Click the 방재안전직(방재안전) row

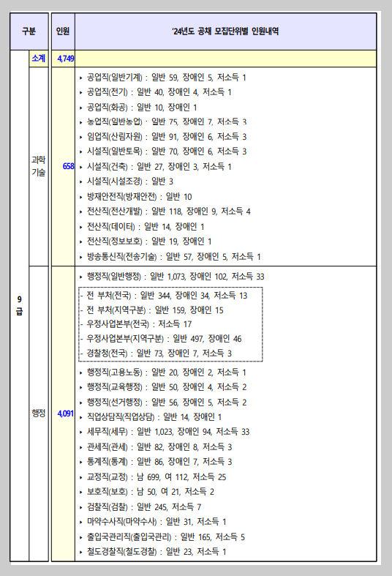click(135, 197)
